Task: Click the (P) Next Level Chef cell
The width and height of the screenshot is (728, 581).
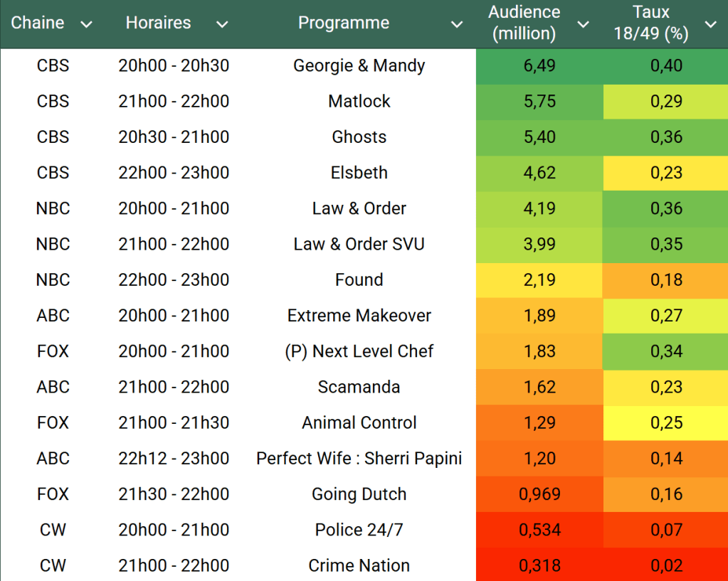Action: pos(359,351)
